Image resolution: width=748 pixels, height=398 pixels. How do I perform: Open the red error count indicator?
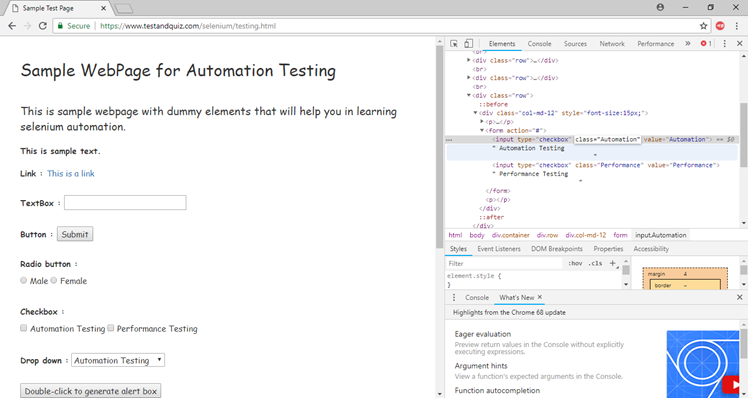pos(706,43)
